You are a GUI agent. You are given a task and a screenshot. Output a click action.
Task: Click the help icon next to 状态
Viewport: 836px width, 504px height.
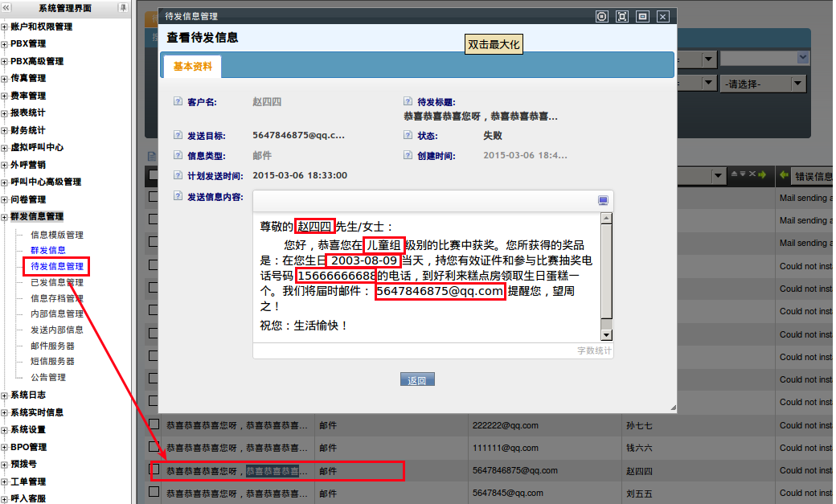(408, 136)
